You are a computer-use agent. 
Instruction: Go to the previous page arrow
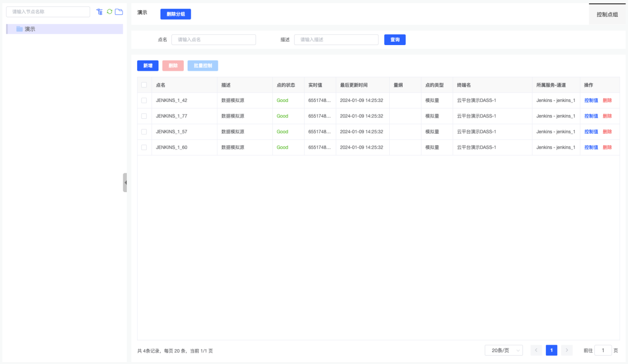tap(536, 350)
